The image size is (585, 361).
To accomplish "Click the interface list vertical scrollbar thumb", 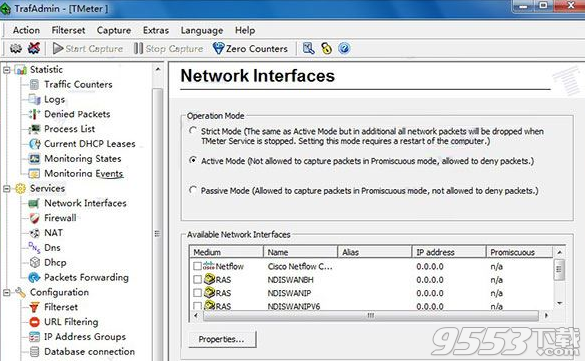I will tap(559, 270).
